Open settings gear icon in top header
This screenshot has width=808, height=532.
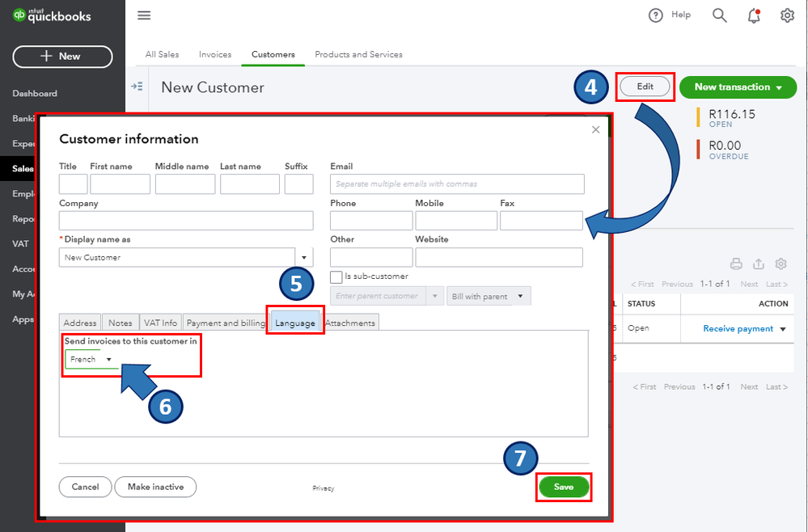point(787,15)
